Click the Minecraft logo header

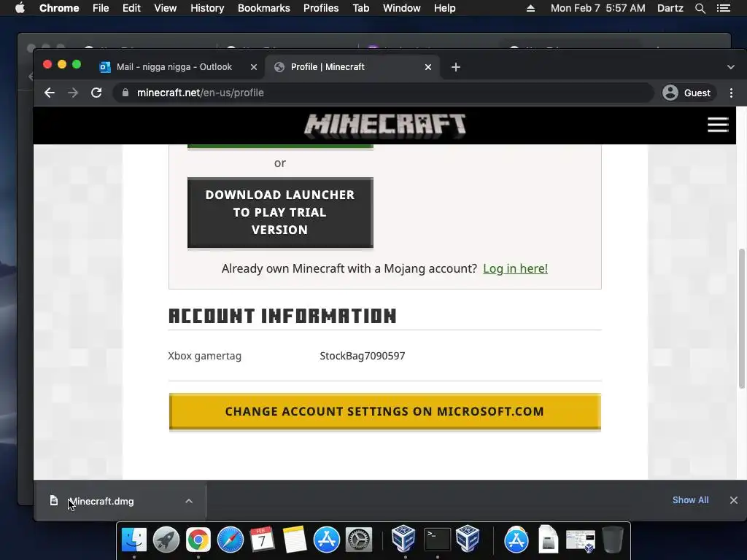point(385,125)
